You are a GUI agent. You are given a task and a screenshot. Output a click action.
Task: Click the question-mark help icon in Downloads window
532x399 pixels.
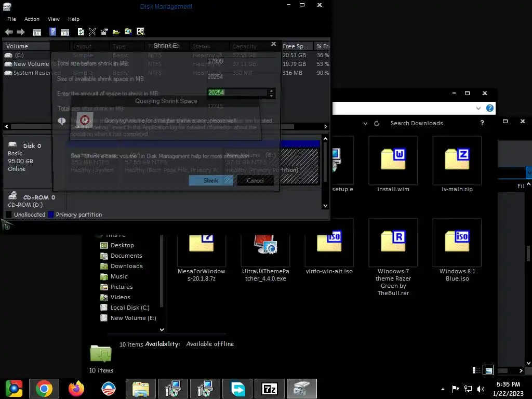482,123
